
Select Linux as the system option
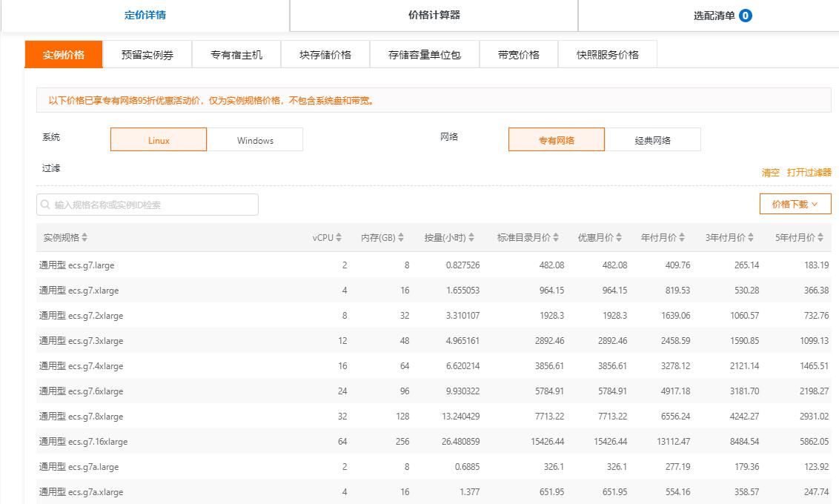159,140
